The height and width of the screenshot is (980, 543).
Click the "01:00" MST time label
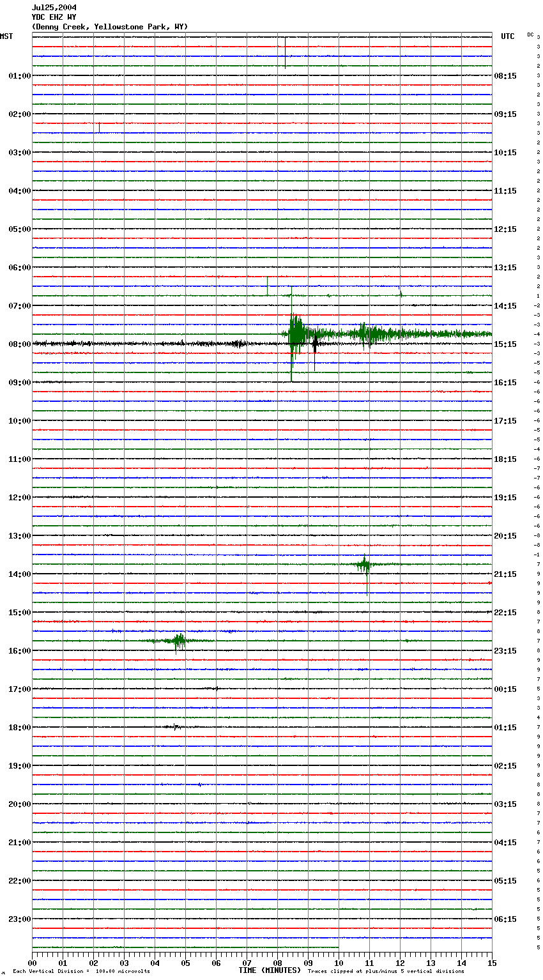coord(20,76)
